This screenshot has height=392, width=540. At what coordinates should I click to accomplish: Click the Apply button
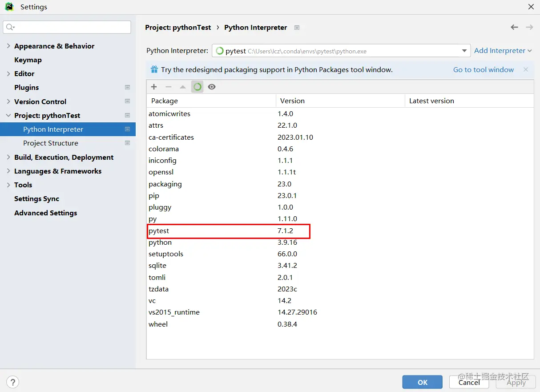coord(516,382)
